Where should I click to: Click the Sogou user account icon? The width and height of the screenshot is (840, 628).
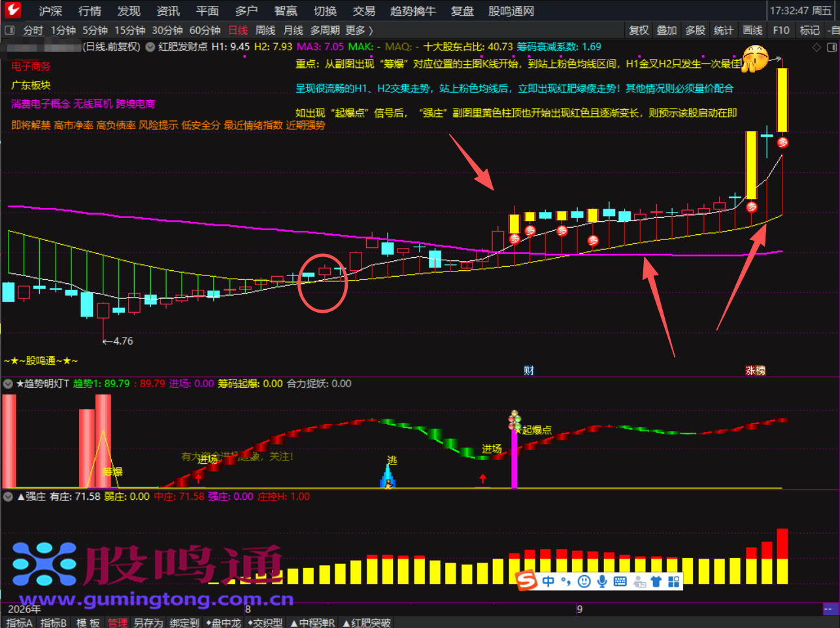(639, 582)
